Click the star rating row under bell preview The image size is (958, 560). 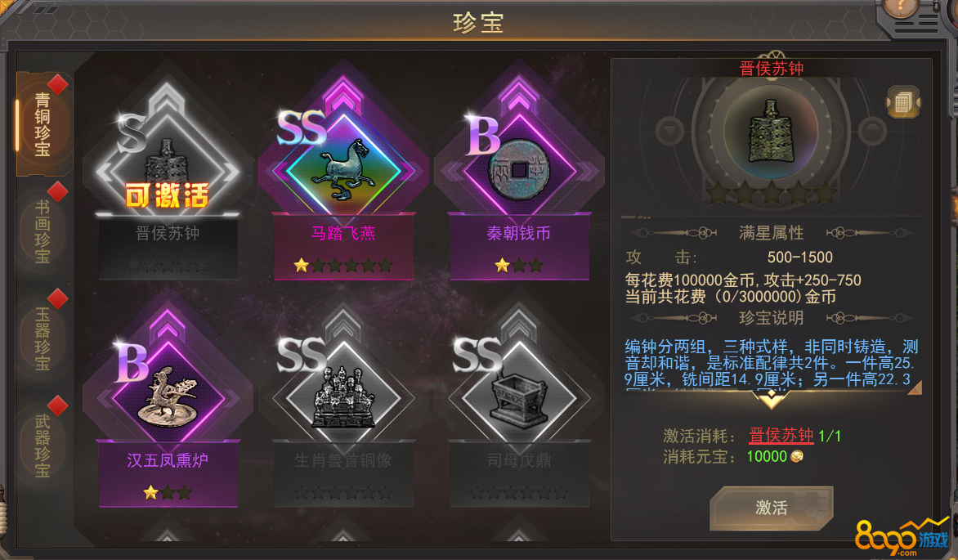pyautogui.click(x=771, y=193)
